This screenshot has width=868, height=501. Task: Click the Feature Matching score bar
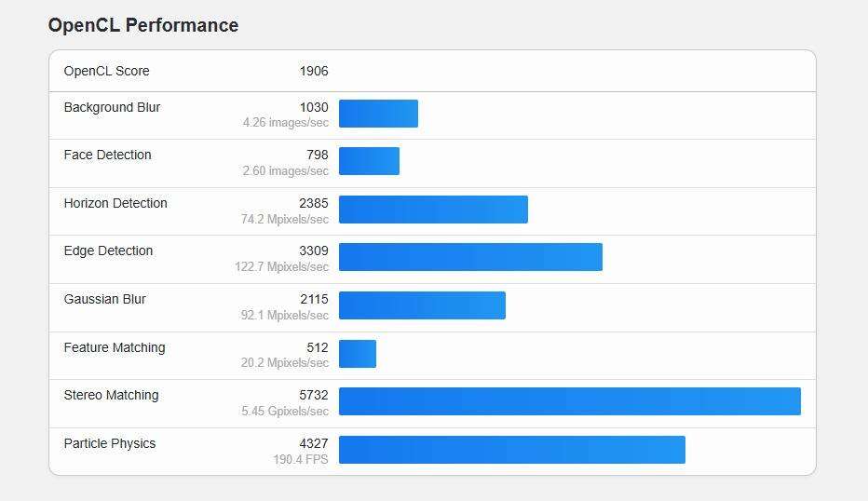(x=358, y=354)
